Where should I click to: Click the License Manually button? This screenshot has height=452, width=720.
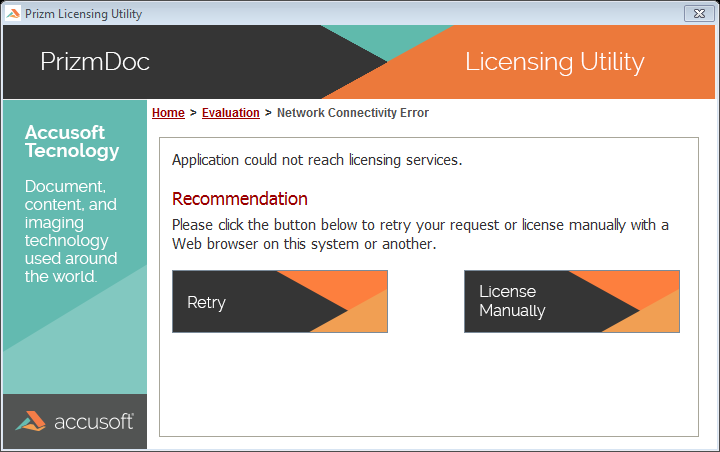pyautogui.click(x=571, y=301)
